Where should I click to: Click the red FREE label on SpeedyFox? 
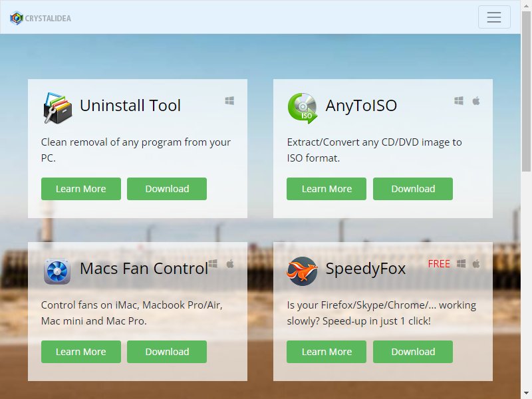(439, 263)
